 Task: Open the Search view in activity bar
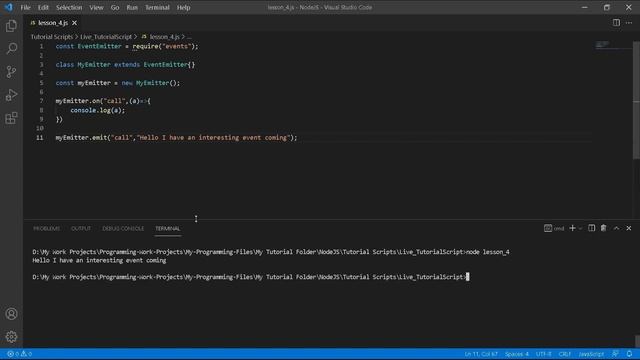point(11,49)
